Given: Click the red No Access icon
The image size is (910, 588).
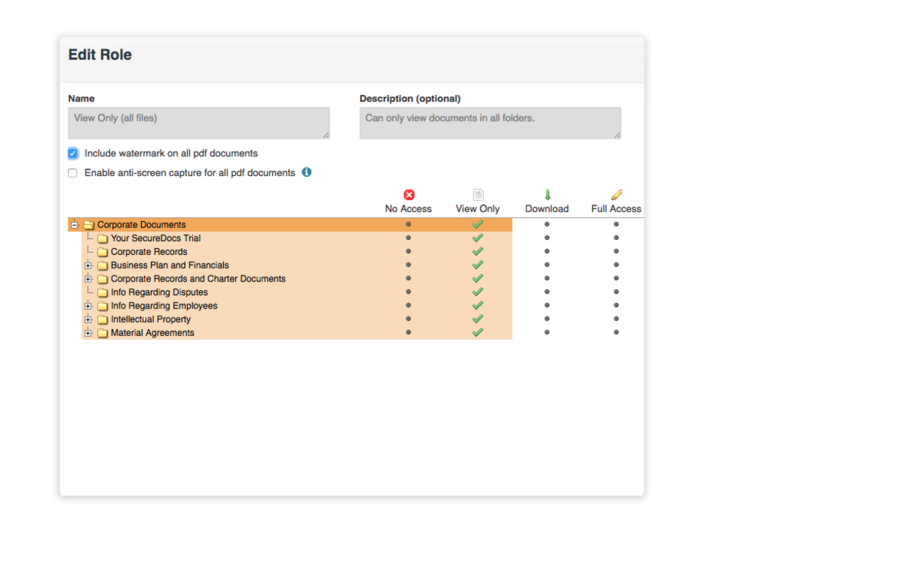Looking at the screenshot, I should coord(409,195).
